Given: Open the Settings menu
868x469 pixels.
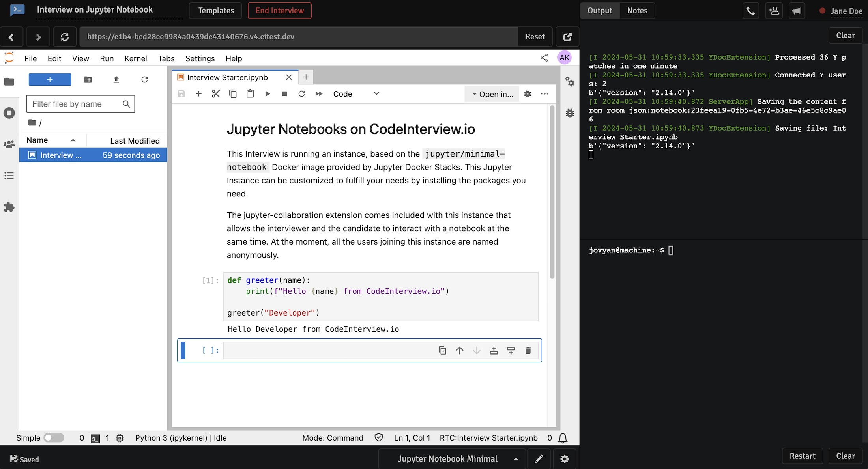Looking at the screenshot, I should [x=200, y=58].
